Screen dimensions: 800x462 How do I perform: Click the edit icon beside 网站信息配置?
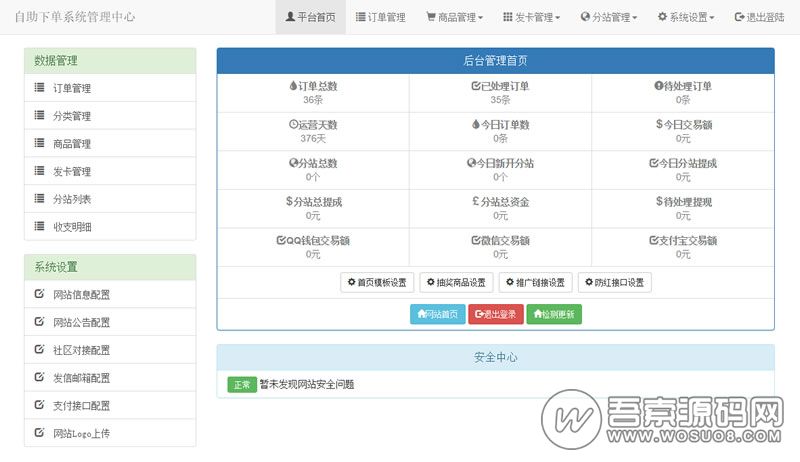[x=38, y=294]
